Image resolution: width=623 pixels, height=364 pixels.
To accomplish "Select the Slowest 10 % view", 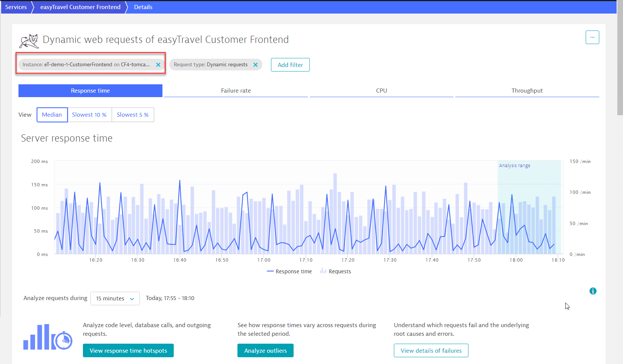I will tap(89, 115).
